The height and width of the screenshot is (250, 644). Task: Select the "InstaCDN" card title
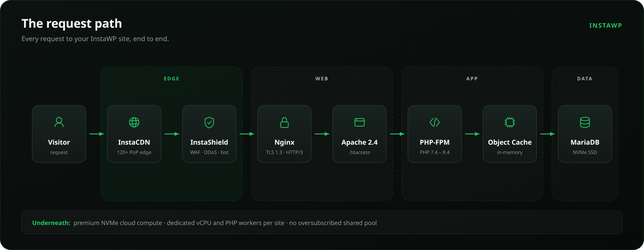coord(134,142)
